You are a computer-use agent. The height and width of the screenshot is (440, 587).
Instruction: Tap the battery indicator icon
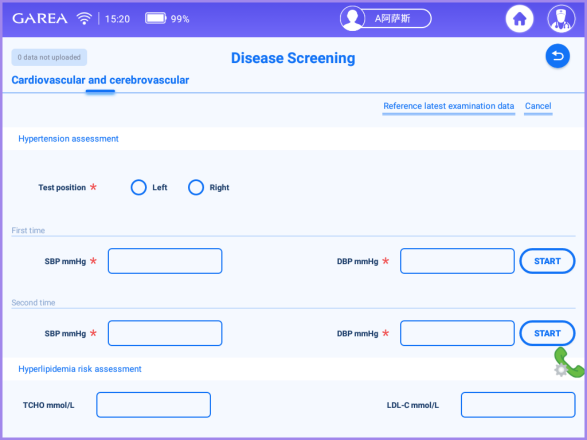tap(156, 18)
